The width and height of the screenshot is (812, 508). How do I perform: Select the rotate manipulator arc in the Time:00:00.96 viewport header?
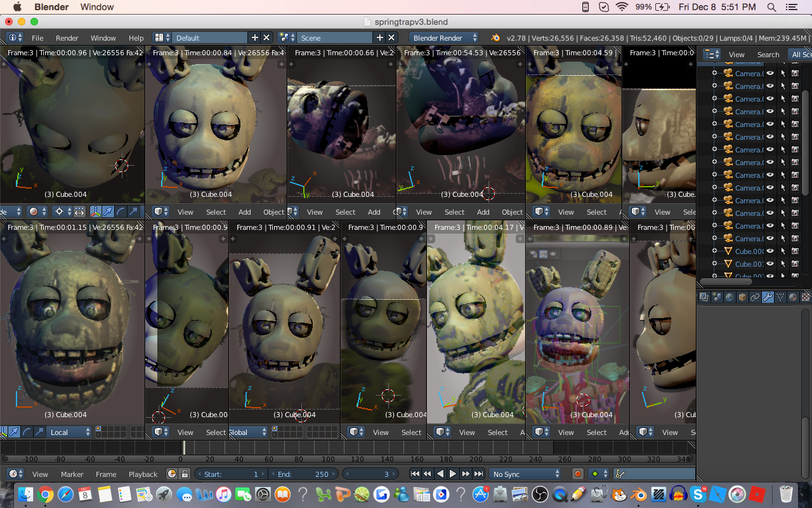(121, 211)
